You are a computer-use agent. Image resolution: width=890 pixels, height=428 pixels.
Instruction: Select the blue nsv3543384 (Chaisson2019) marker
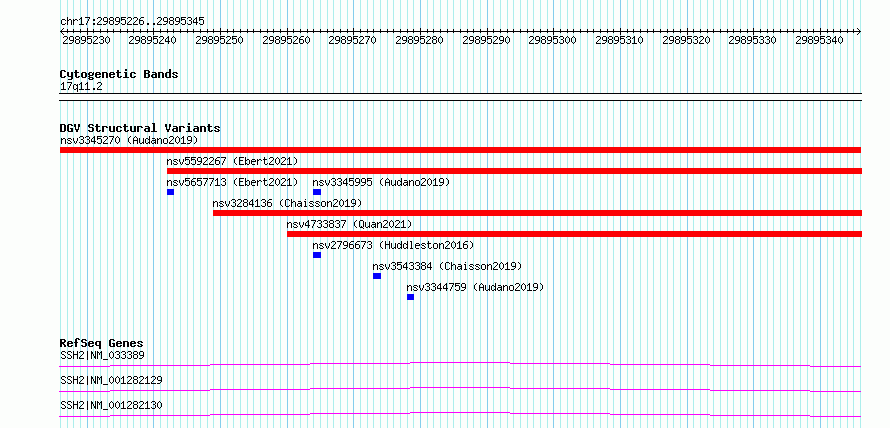(377, 276)
